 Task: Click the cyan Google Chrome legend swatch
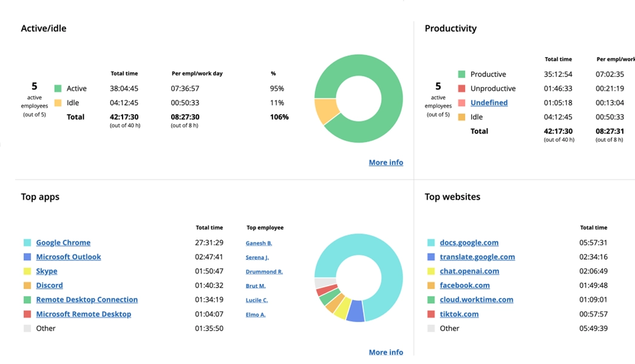click(27, 243)
